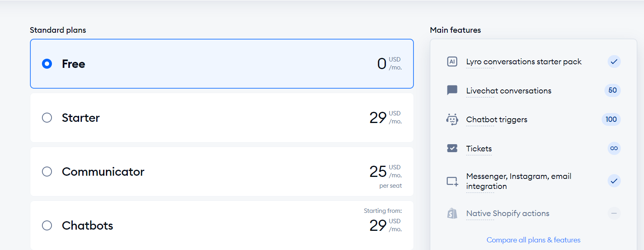Click the infinity badge next to Tickets

click(614, 148)
